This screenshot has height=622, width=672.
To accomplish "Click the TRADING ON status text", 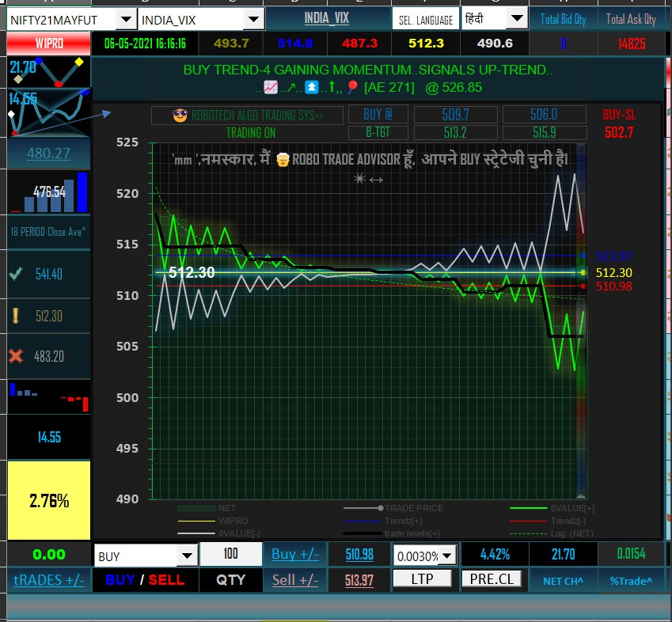I will (251, 133).
